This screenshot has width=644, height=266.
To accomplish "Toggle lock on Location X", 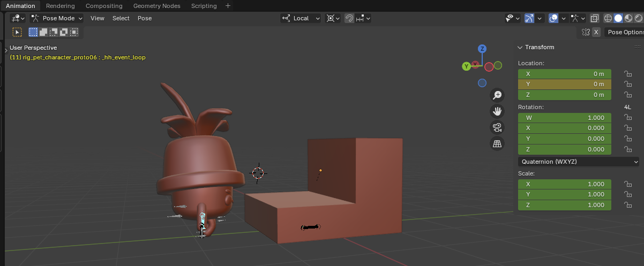I will coord(627,74).
